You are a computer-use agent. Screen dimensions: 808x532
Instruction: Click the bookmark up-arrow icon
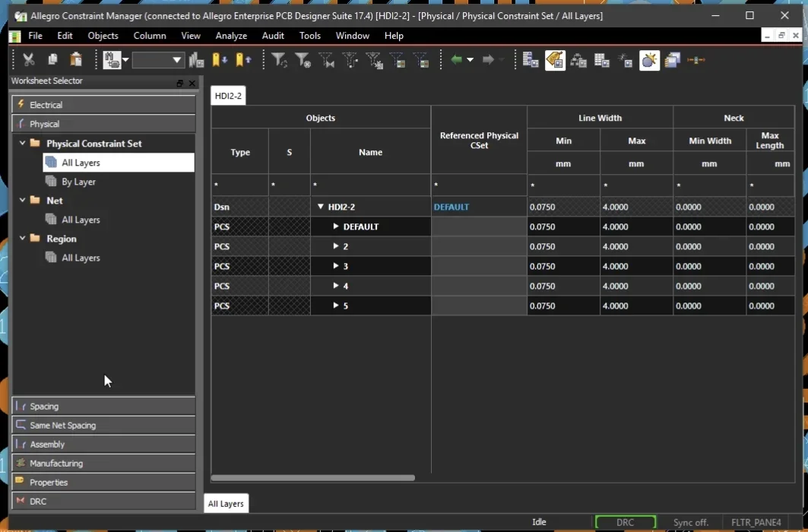[243, 60]
